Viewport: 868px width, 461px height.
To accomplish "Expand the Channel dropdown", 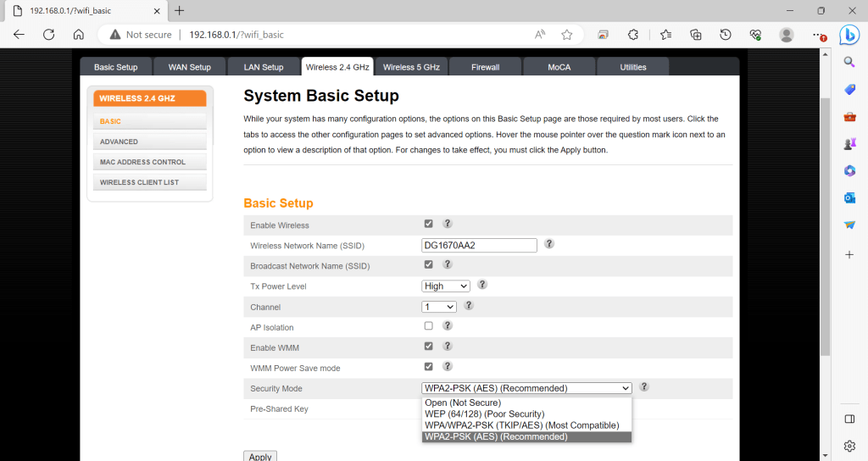I will click(x=439, y=307).
